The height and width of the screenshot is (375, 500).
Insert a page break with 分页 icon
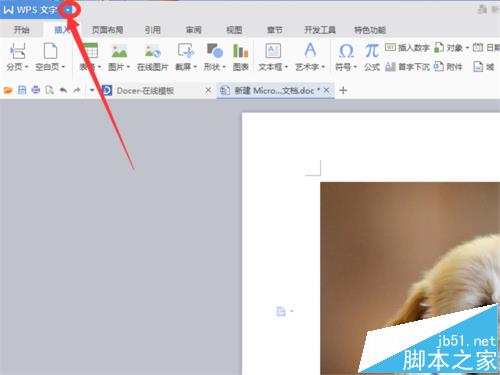[x=17, y=51]
